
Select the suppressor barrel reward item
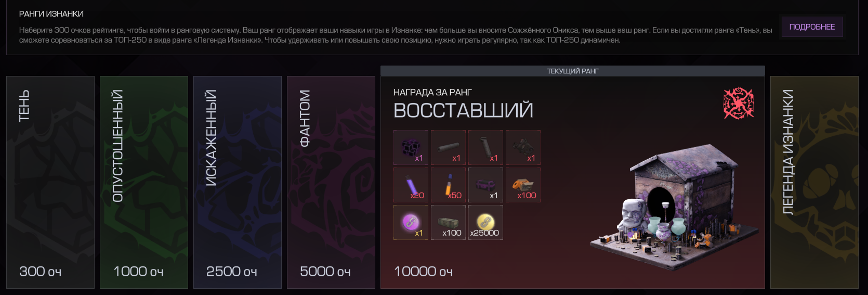[448, 147]
